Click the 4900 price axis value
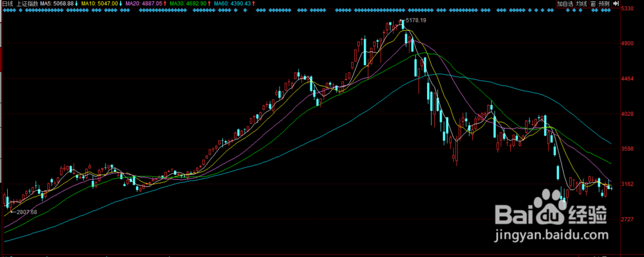Viewport: 644px width, 257px height. pyautogui.click(x=627, y=44)
